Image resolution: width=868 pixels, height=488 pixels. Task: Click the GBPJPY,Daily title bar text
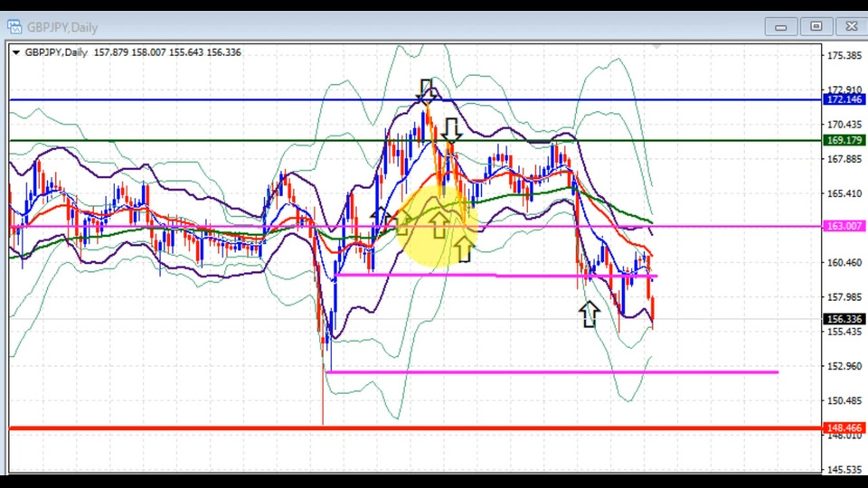pyautogui.click(x=62, y=27)
